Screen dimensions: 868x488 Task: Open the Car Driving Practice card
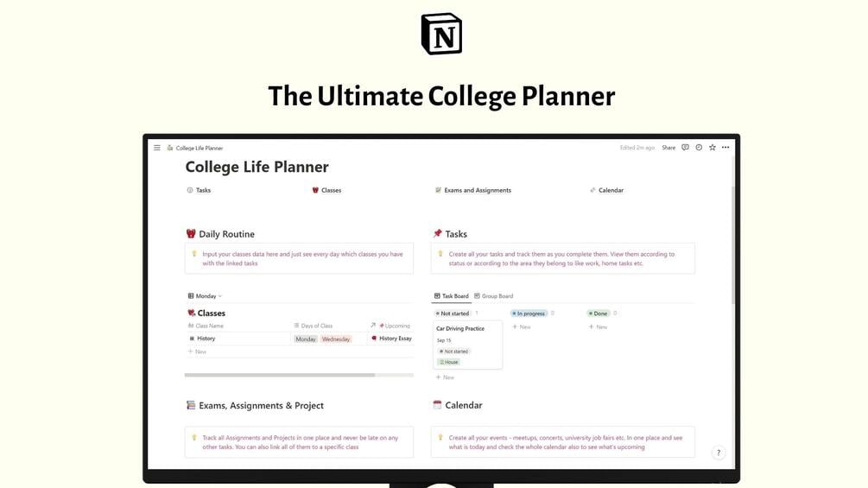coord(468,345)
